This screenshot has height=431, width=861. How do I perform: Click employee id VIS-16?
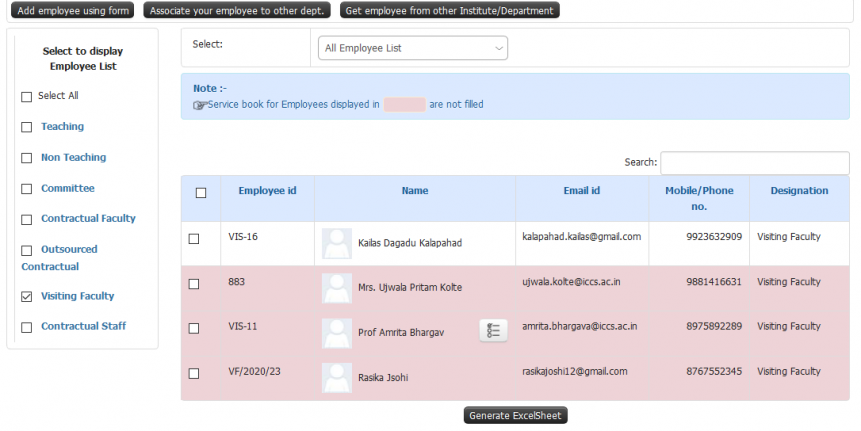(x=243, y=237)
